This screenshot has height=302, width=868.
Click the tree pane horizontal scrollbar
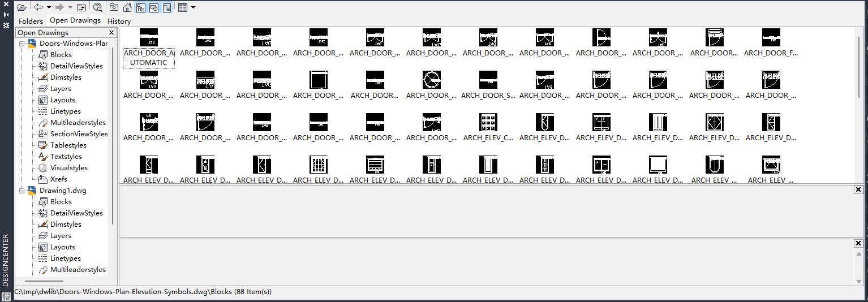(44, 281)
